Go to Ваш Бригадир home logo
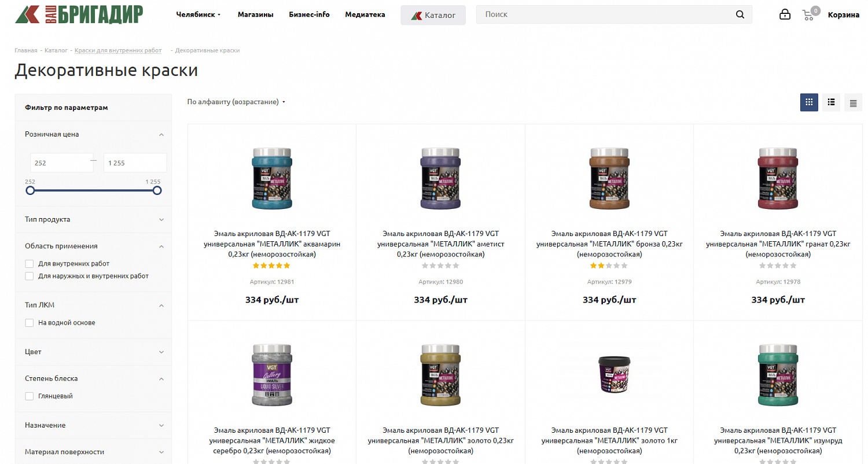Viewport: 868px width, 464px height. tap(79, 14)
